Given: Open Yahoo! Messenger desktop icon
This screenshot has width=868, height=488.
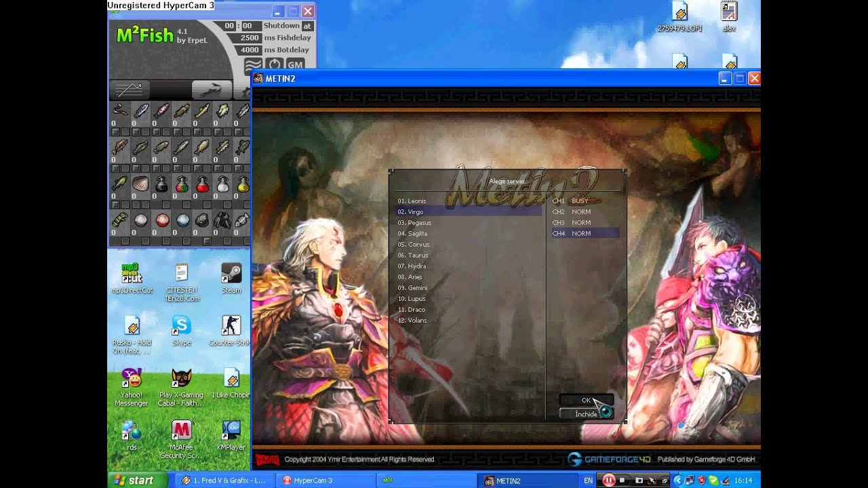Looking at the screenshot, I should (x=132, y=388).
